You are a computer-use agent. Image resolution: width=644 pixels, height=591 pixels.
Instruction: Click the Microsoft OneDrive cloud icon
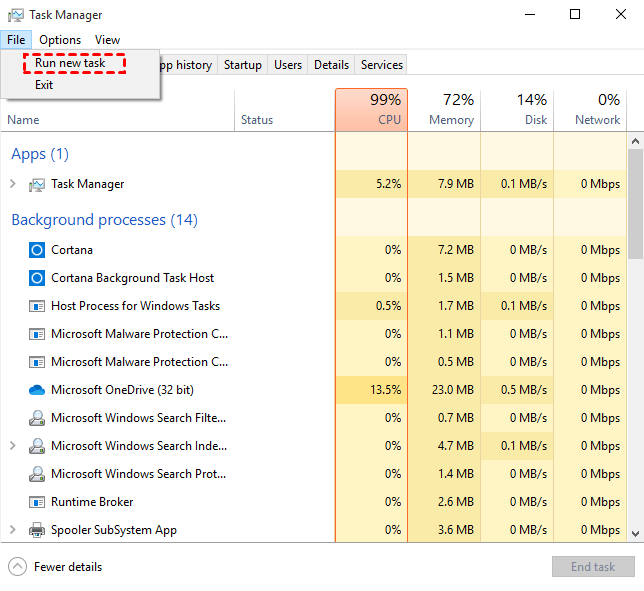(37, 390)
